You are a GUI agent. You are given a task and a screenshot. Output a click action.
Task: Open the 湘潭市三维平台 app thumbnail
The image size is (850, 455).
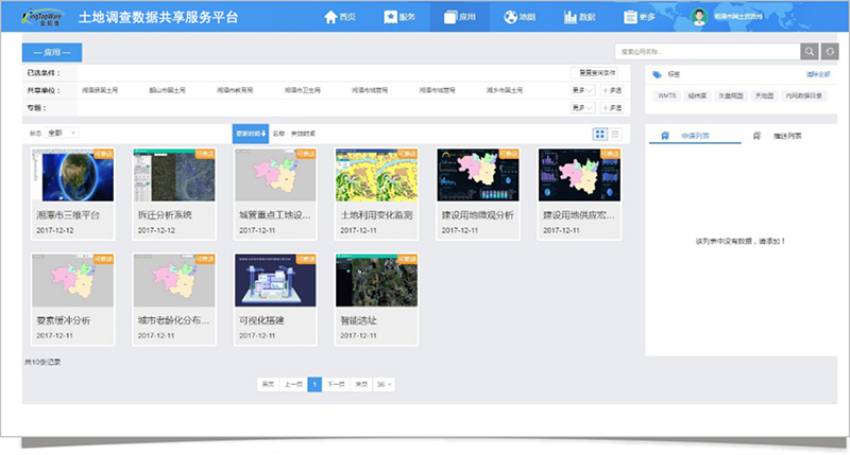coord(73,176)
